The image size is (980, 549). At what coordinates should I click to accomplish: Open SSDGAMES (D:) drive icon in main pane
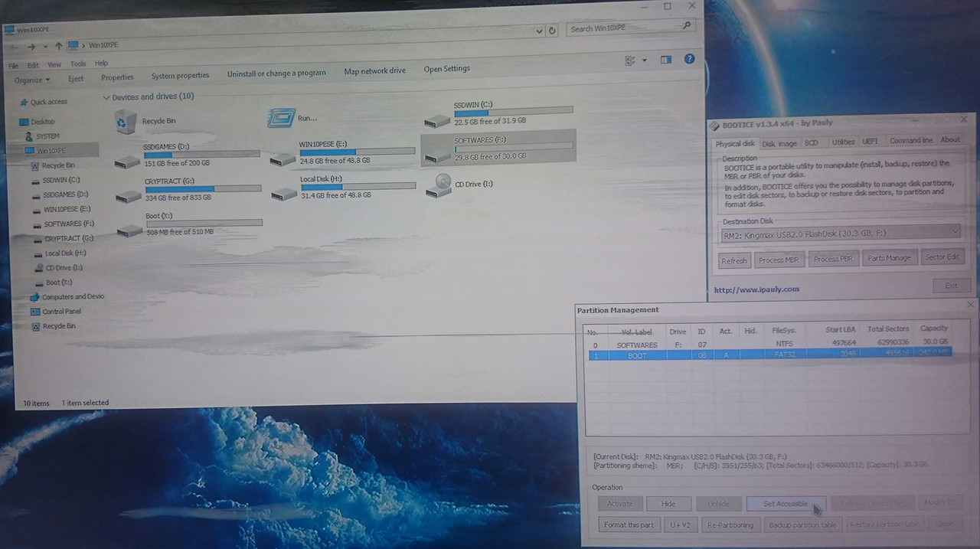click(x=127, y=162)
